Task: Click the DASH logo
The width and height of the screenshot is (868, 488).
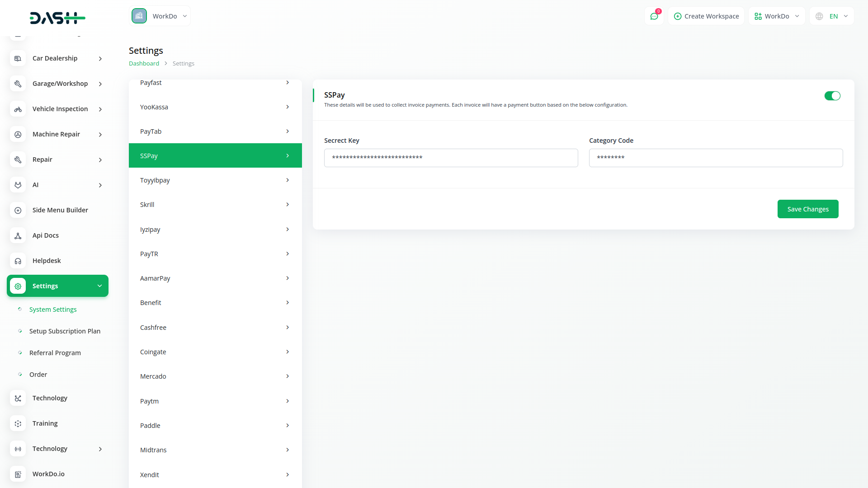Action: coord(57,18)
